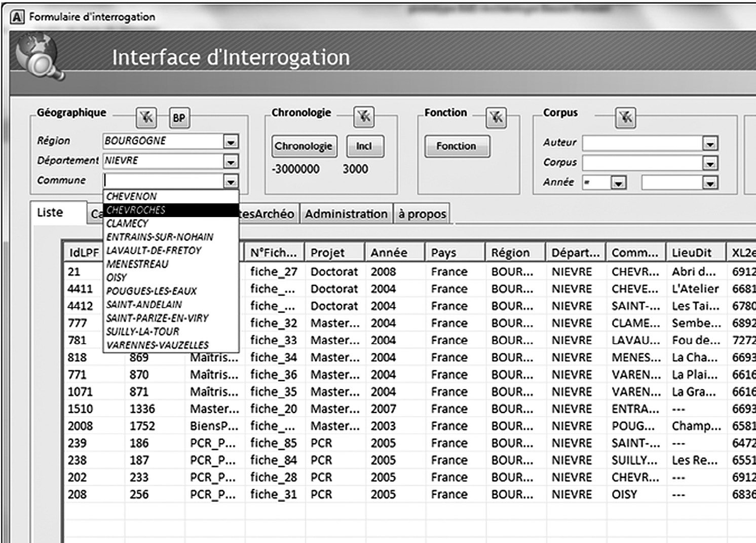
Task: Click the BiensP... cell
Action: (x=214, y=426)
